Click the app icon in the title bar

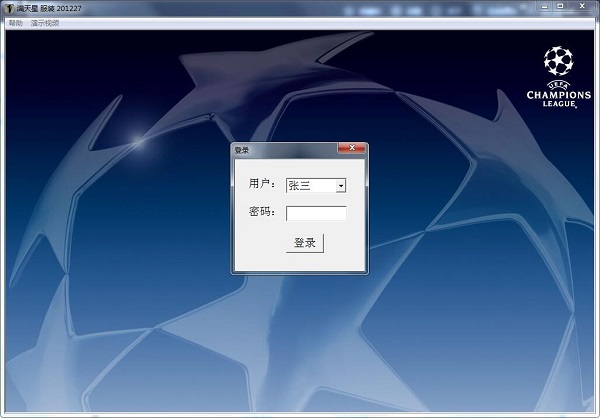click(x=9, y=8)
